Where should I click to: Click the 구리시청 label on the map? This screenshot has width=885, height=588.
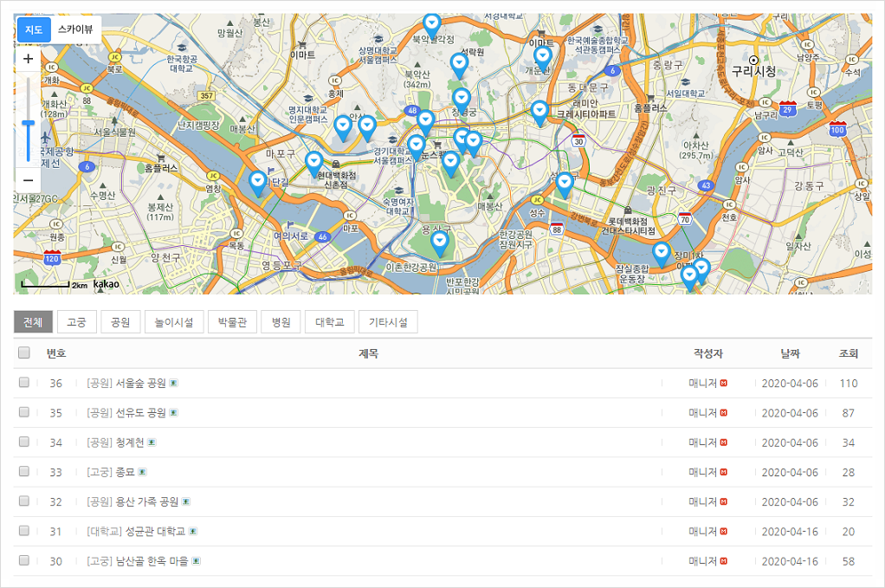(753, 71)
